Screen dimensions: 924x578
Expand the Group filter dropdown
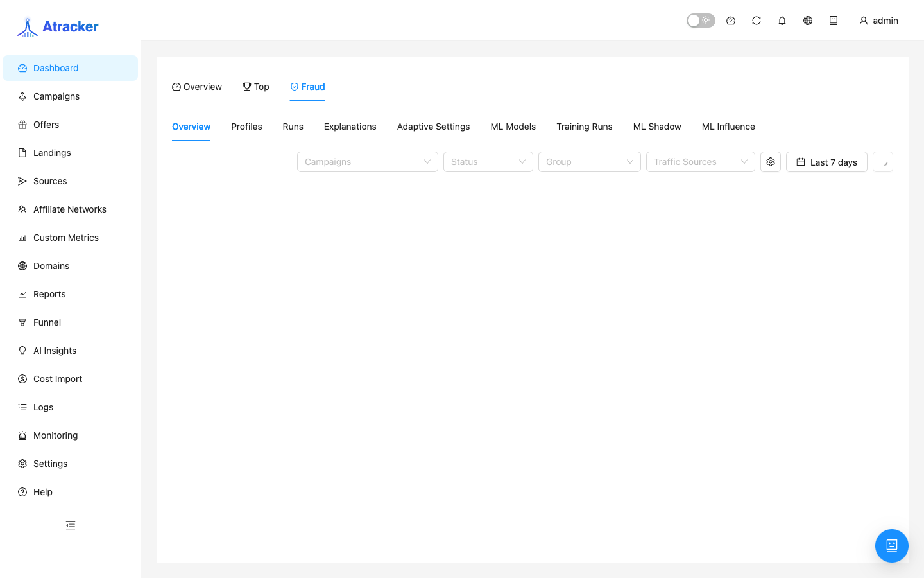pos(590,162)
